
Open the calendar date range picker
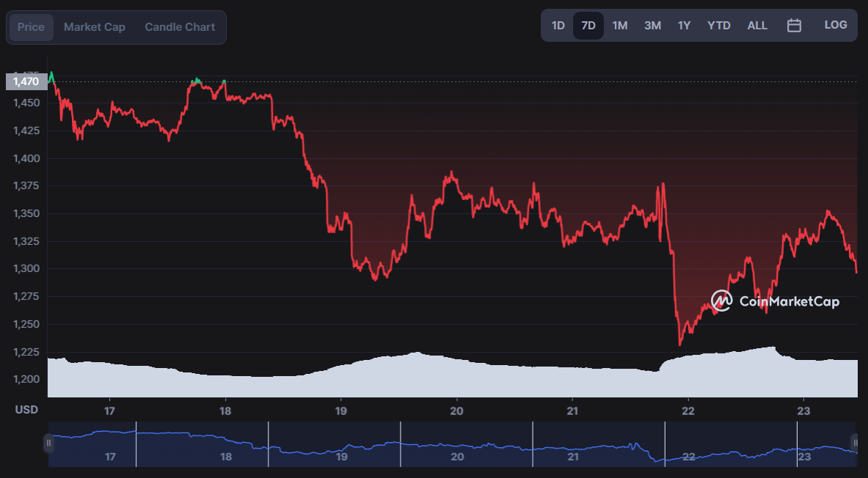pos(794,26)
